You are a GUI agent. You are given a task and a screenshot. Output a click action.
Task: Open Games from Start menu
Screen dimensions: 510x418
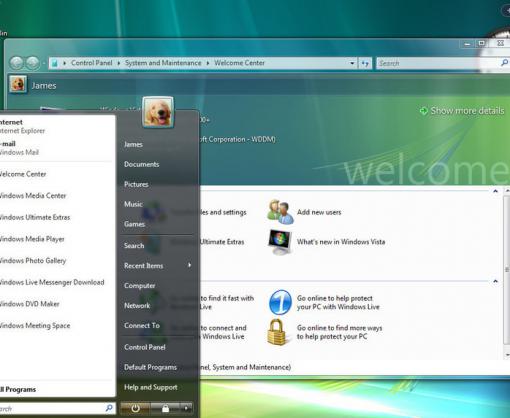[134, 224]
